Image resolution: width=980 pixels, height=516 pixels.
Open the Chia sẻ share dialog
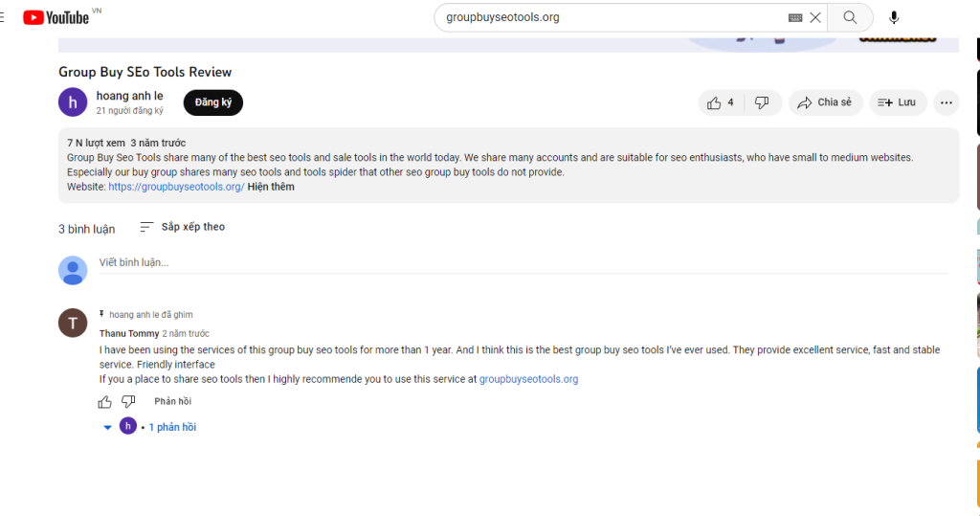point(825,102)
